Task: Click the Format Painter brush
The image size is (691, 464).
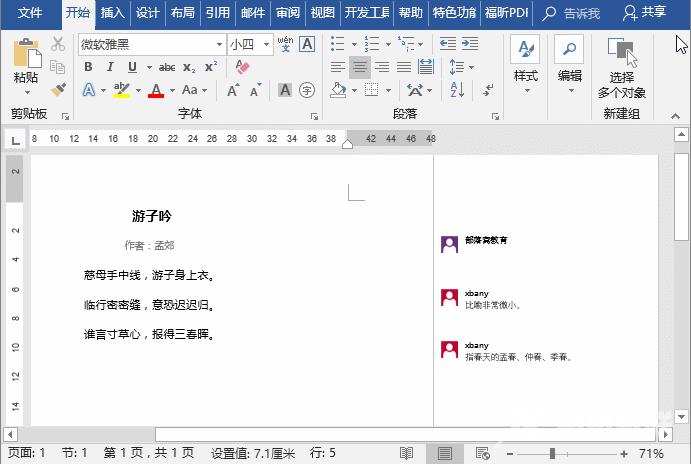Action: click(58, 89)
